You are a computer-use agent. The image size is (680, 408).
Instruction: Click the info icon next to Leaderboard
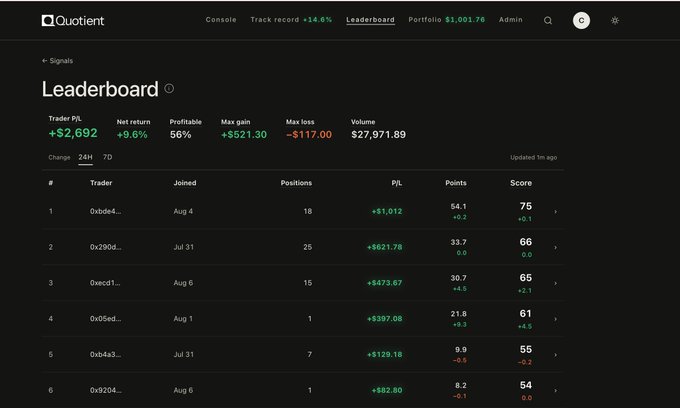click(x=169, y=88)
